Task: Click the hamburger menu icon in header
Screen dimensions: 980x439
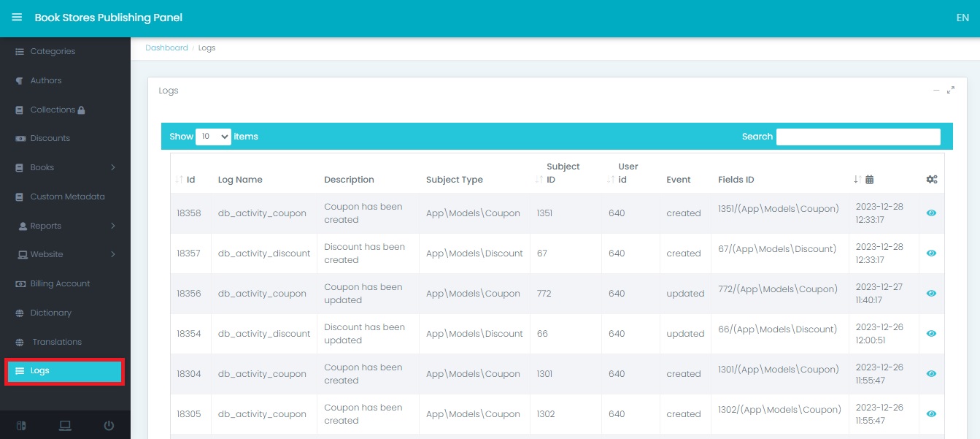Action: click(x=17, y=18)
